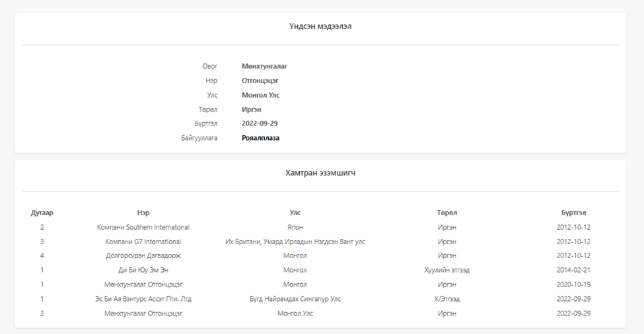
Task: Click the Х/Этгээд type cell
Action: tap(447, 299)
